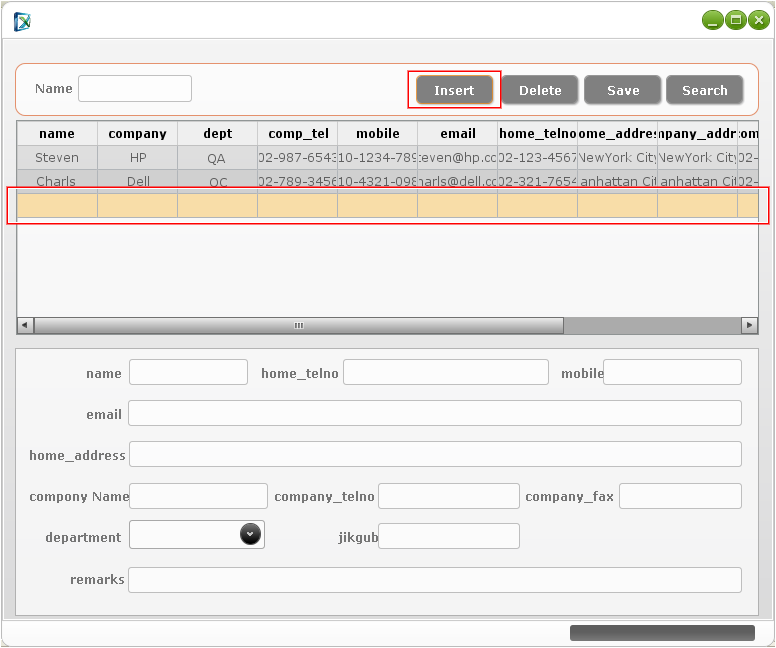
Task: Click the Insert button
Action: (x=454, y=90)
